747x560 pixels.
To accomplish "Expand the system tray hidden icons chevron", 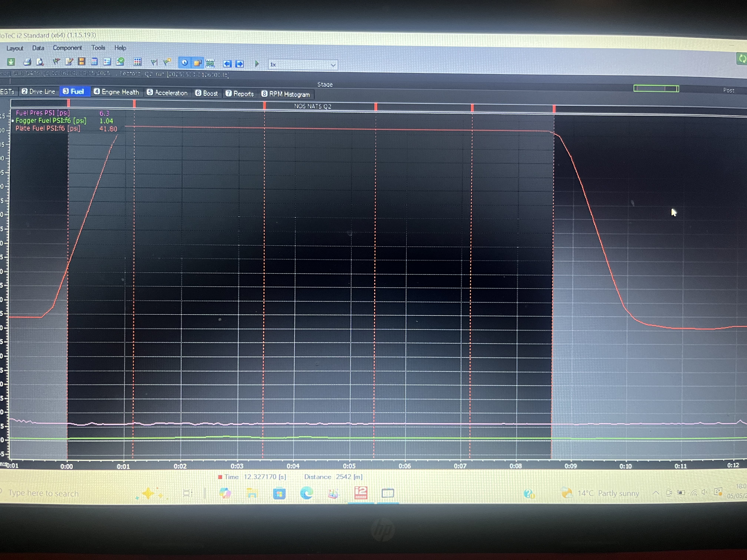I will (x=655, y=493).
